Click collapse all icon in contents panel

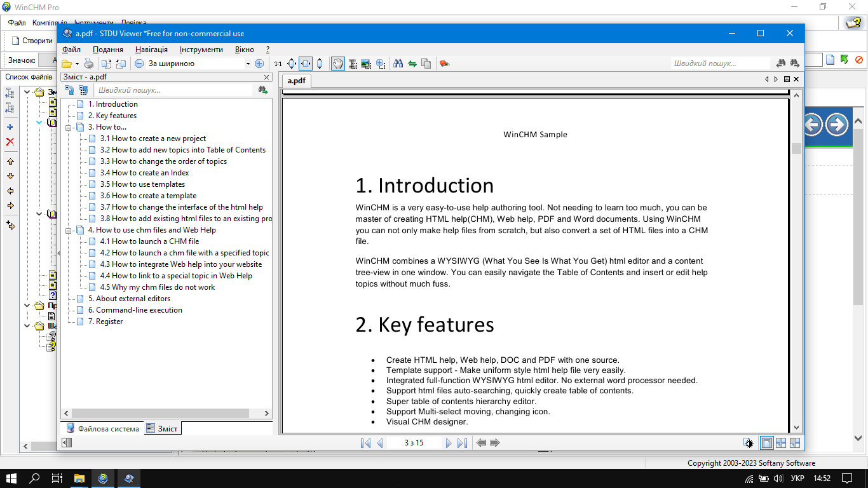(x=83, y=90)
